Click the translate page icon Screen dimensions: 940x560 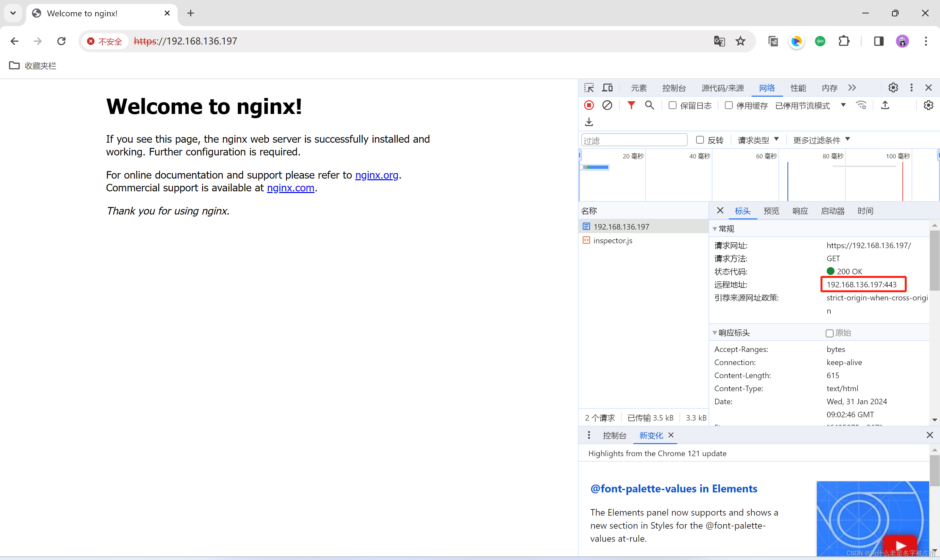tap(719, 41)
